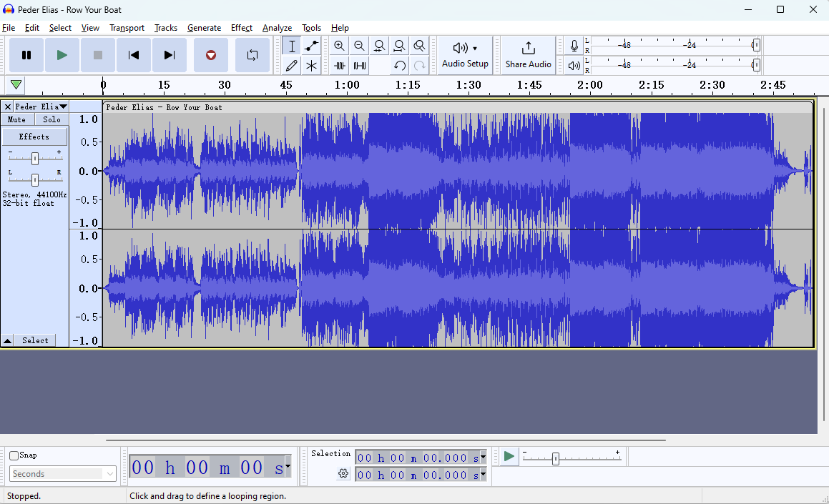Click the Pause transport button

[26, 55]
